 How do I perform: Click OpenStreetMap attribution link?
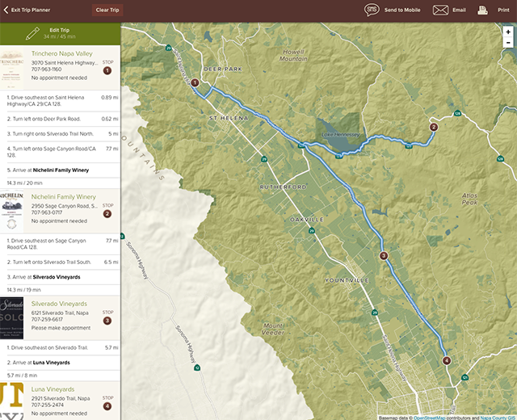tap(429, 418)
